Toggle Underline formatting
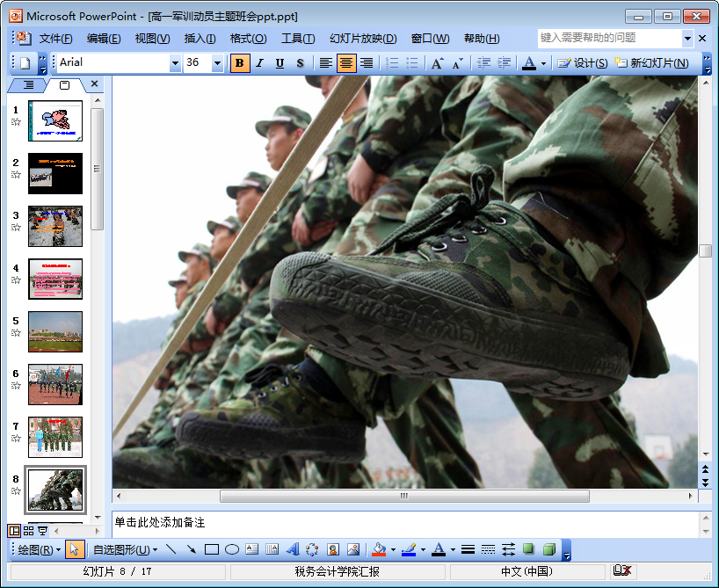This screenshot has height=588, width=719. coord(280,62)
